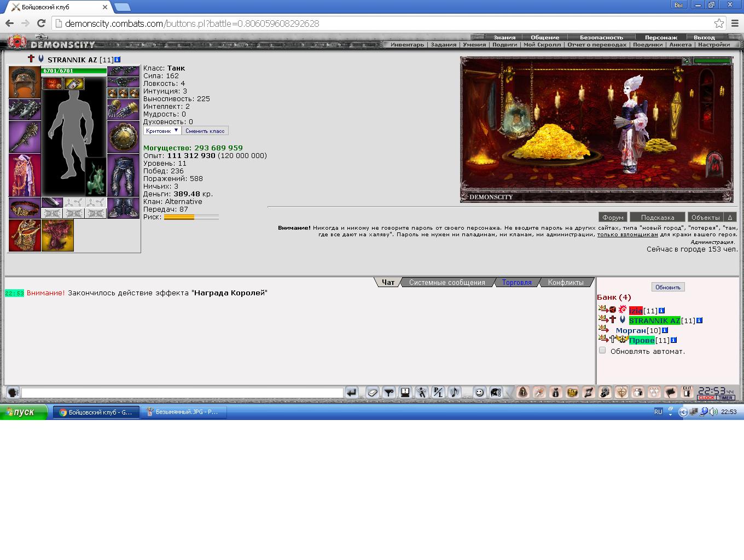Screen dimensions: 744x560
Task: Toggle the chat filter funnel icon
Action: click(389, 392)
